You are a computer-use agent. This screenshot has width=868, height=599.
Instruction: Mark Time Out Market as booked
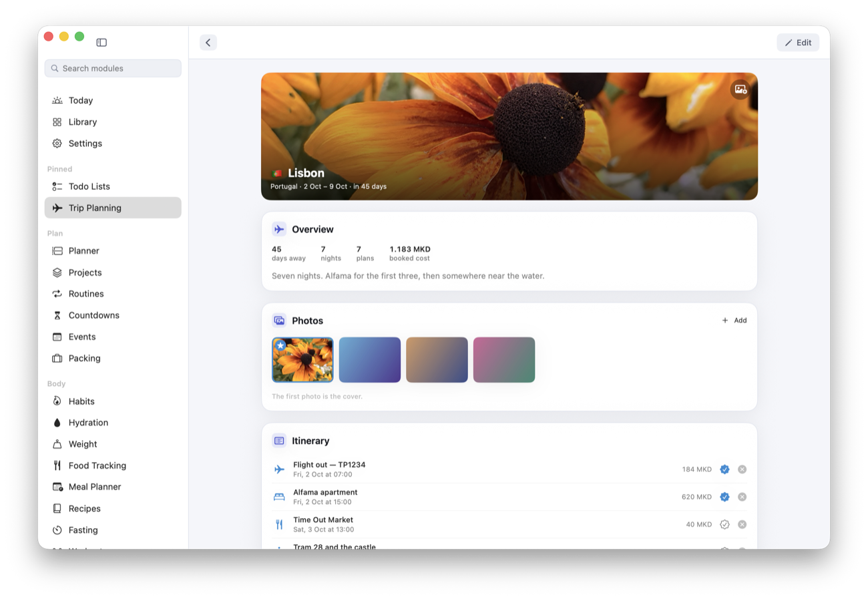point(724,524)
